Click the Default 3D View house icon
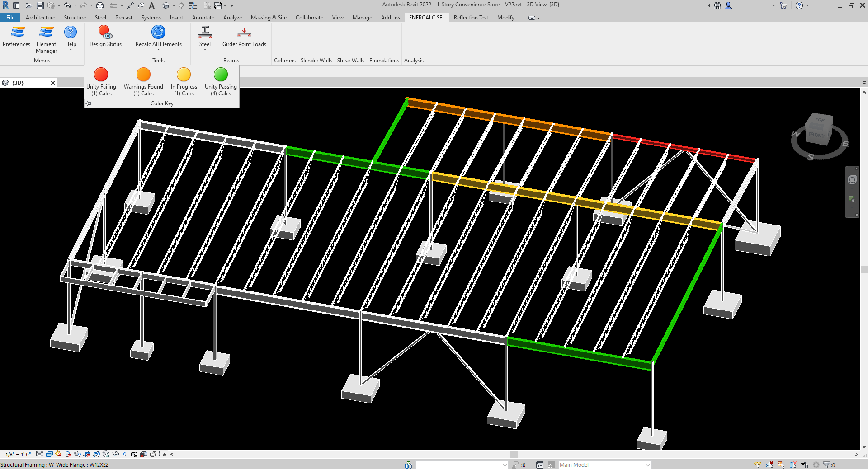Screen dimensions: 868x469 pyautogui.click(x=165, y=5)
